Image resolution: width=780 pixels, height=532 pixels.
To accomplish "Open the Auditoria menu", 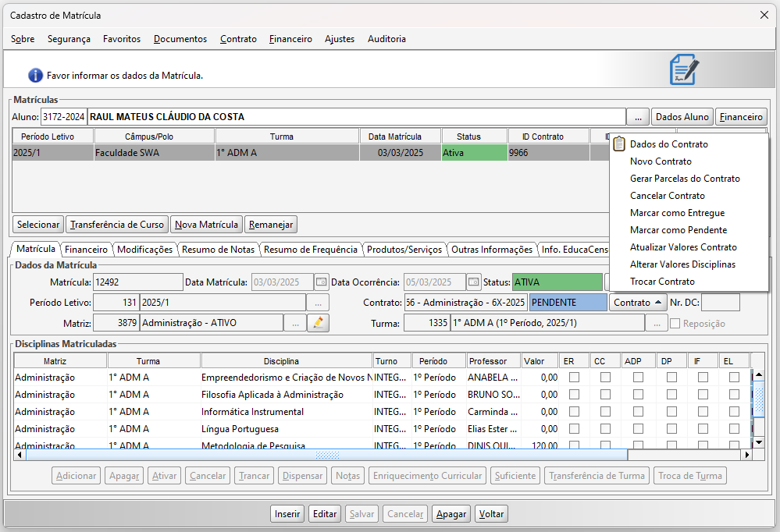I will click(x=386, y=39).
